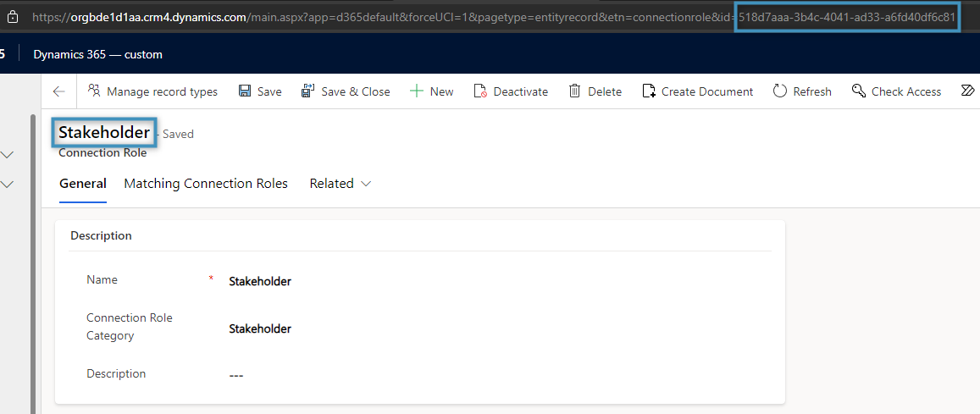The height and width of the screenshot is (414, 980).
Task: Click the Dynamics 365 — custom app name
Action: (x=97, y=54)
